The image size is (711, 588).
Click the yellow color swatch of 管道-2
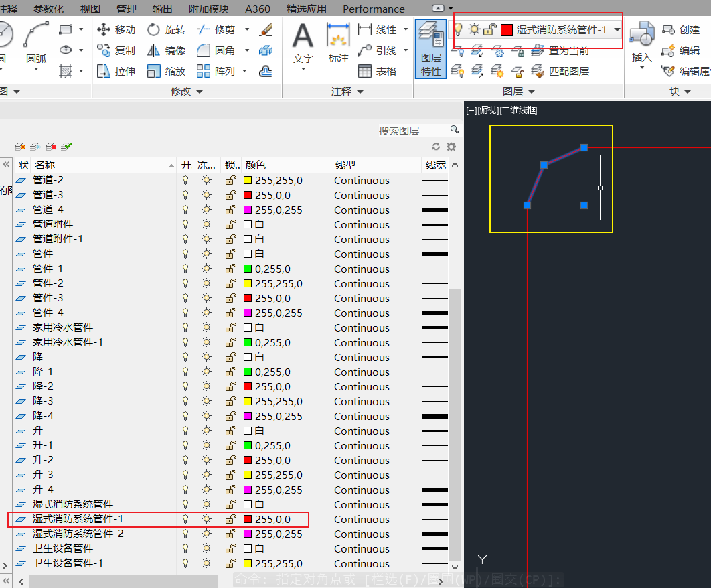(x=248, y=180)
